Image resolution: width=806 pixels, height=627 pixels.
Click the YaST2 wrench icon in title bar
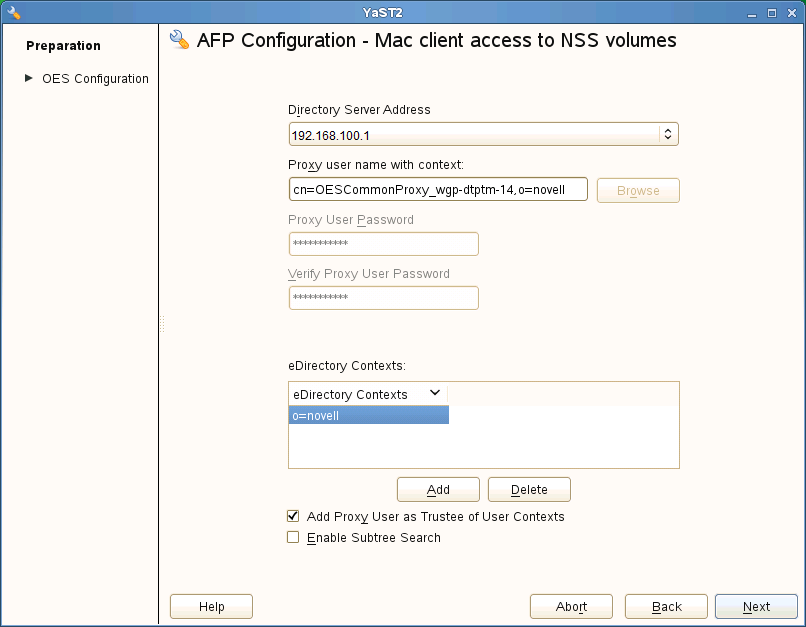click(x=14, y=13)
